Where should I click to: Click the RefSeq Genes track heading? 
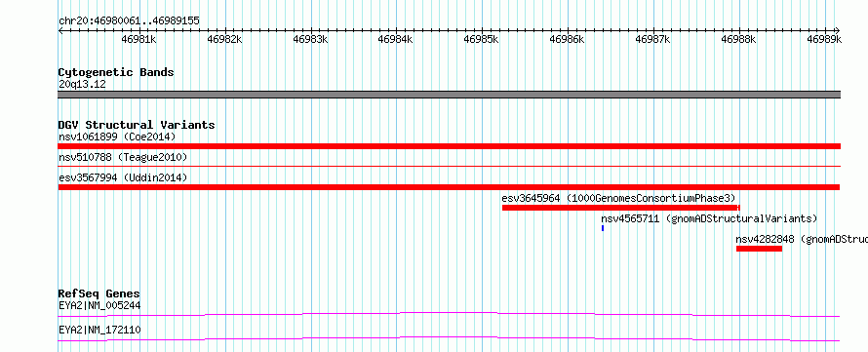(x=99, y=293)
